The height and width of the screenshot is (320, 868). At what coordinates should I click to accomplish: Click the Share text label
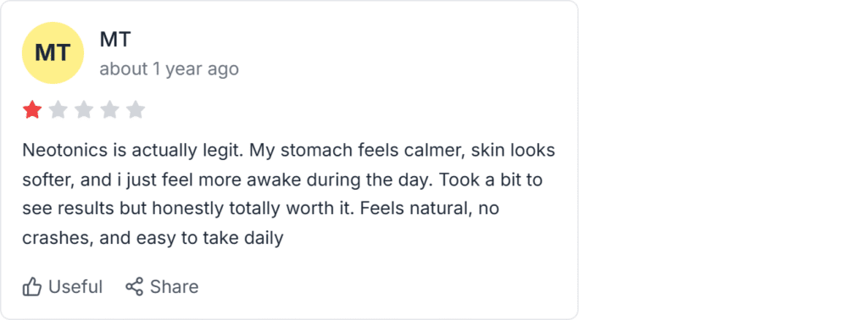tap(175, 287)
